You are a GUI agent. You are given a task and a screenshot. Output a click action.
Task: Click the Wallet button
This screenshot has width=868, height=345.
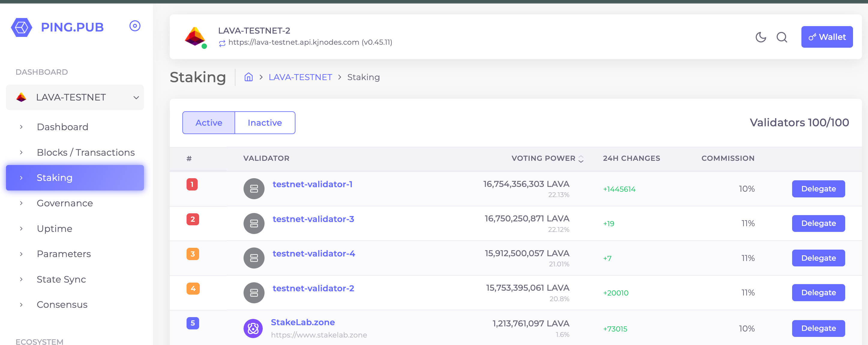tap(827, 37)
